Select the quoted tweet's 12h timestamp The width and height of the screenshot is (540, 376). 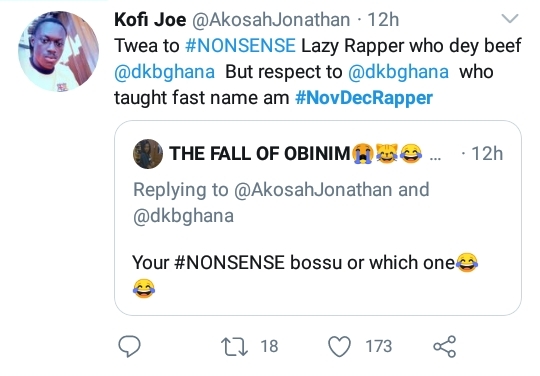[x=487, y=154]
